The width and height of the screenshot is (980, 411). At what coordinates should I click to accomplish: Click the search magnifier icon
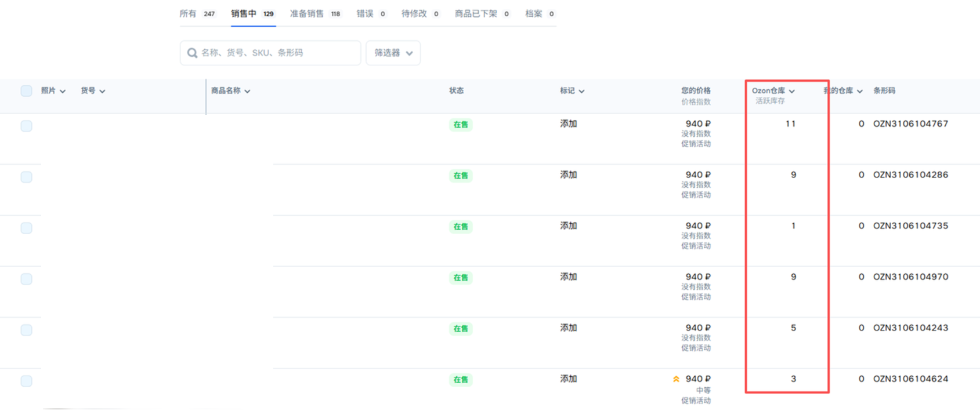(192, 53)
